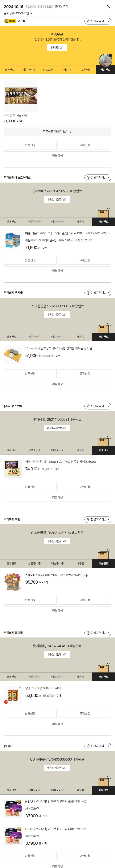View 배송상세현황 for 롯데택배 247764782786

pos(57,200)
